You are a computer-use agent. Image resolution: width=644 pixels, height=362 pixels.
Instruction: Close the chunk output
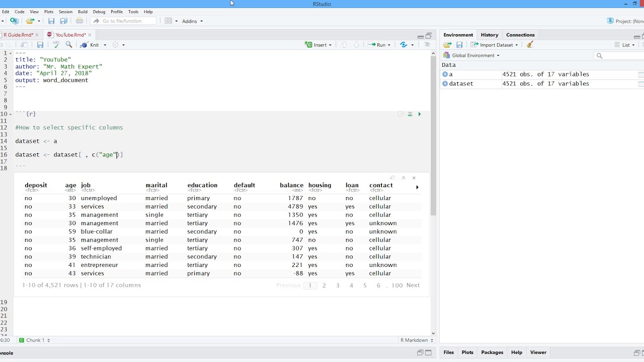tap(414, 178)
